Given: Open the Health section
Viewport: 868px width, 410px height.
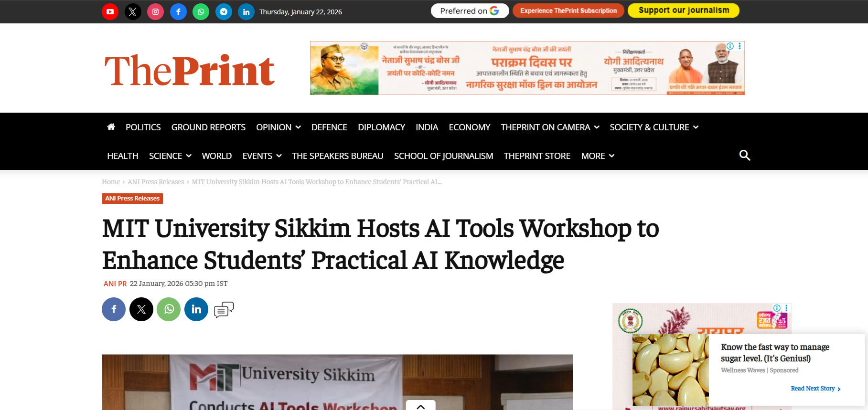Looking at the screenshot, I should (x=123, y=156).
